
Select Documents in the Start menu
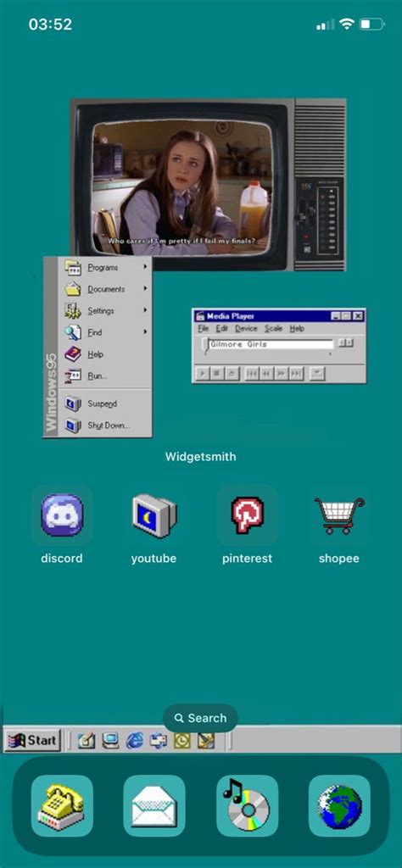click(x=105, y=289)
